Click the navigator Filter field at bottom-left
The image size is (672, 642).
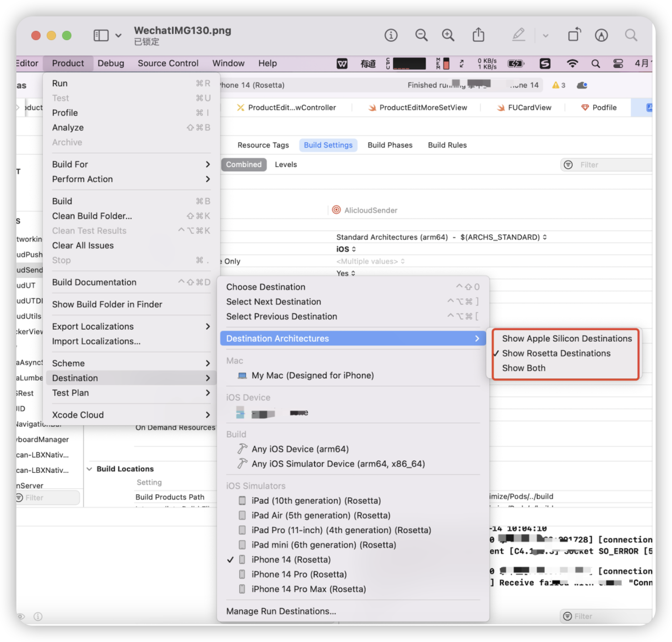pos(47,498)
